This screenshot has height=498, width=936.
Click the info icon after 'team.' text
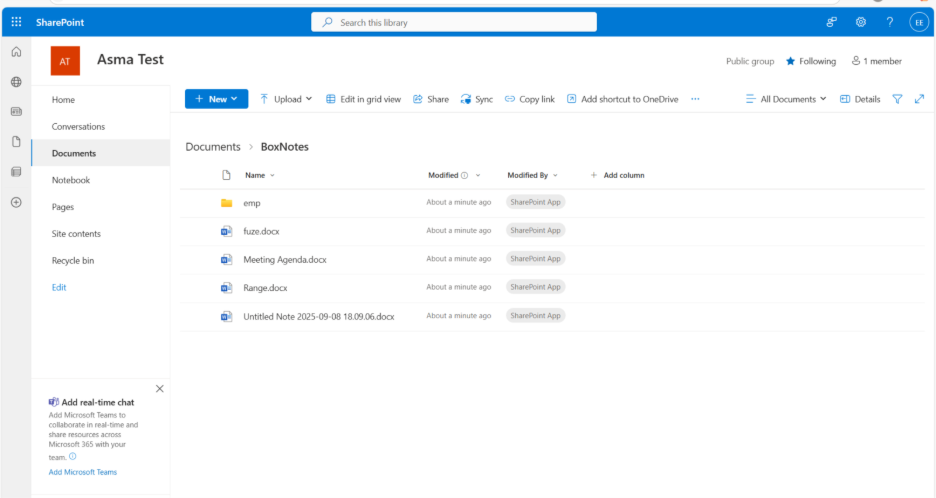pyautogui.click(x=73, y=456)
